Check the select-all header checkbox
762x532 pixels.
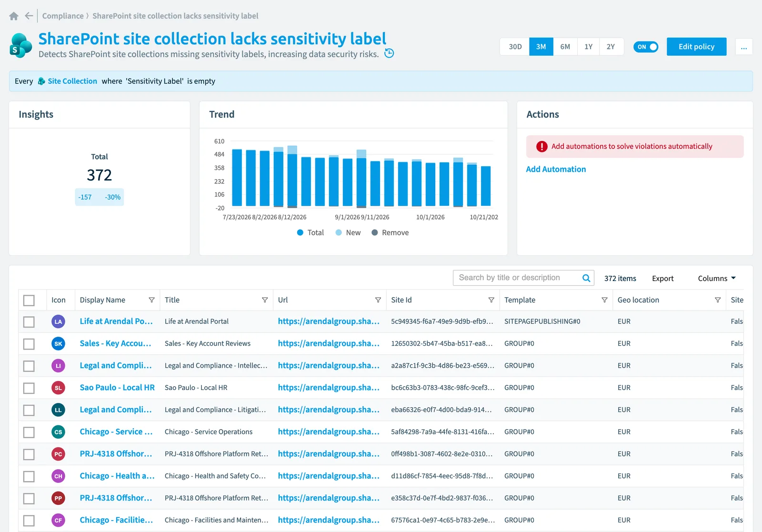pyautogui.click(x=29, y=301)
